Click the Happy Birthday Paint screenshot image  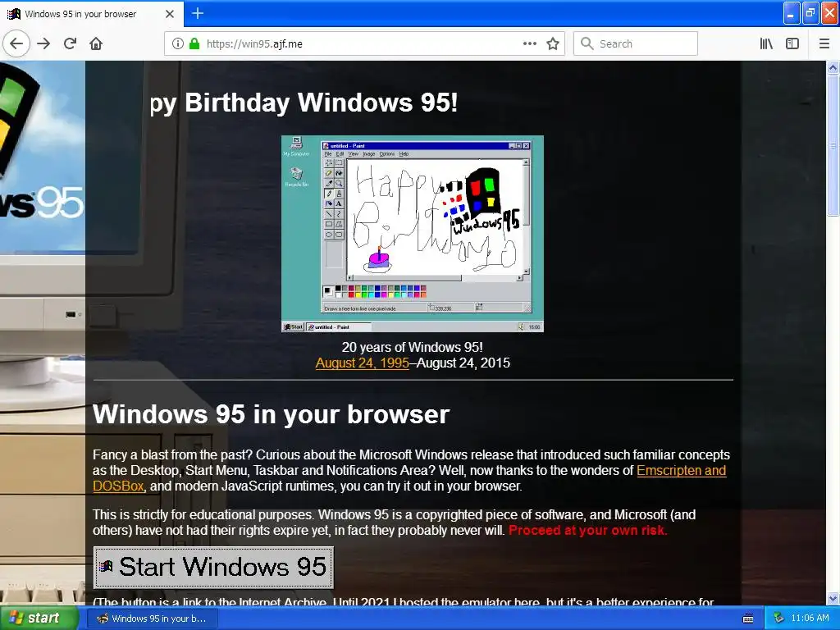click(413, 234)
